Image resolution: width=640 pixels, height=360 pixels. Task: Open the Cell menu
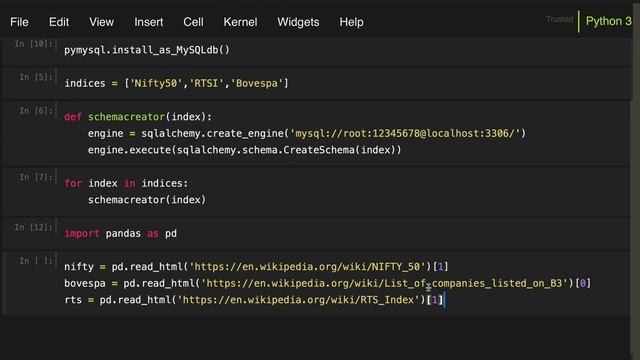193,22
